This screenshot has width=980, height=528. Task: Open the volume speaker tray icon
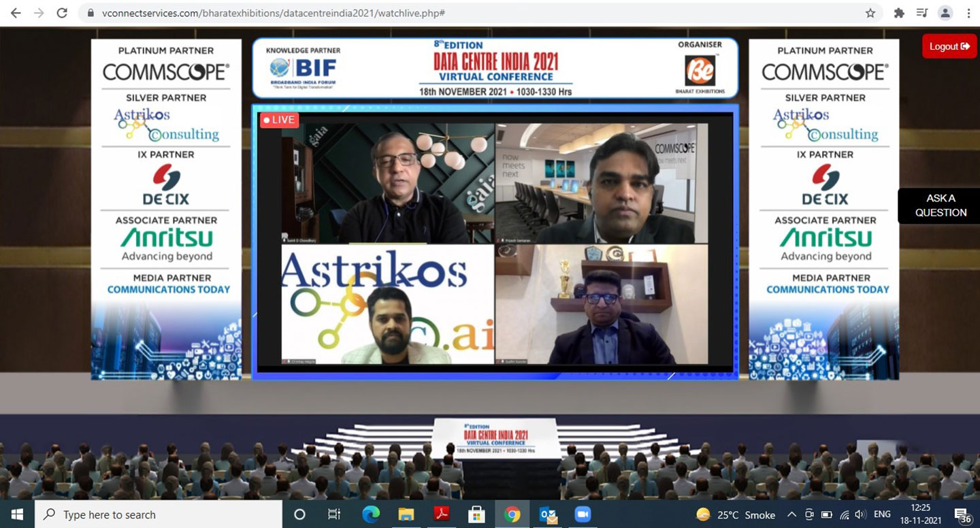tap(860, 514)
